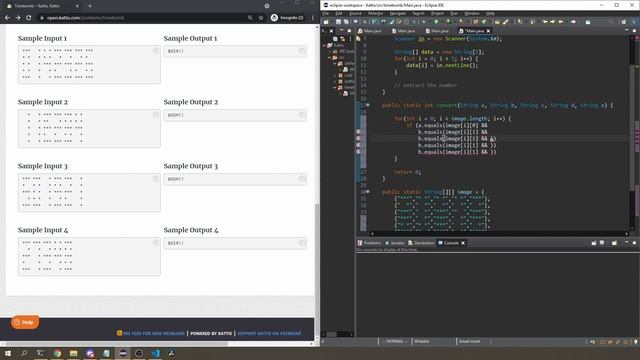Click the NORMAL mode status bar entry
The width and height of the screenshot is (640, 360).
395,341
